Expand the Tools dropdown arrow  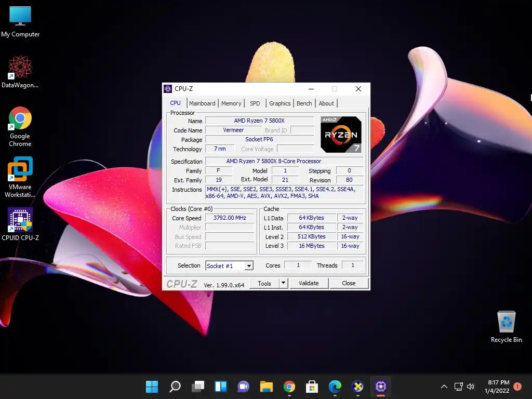point(283,283)
